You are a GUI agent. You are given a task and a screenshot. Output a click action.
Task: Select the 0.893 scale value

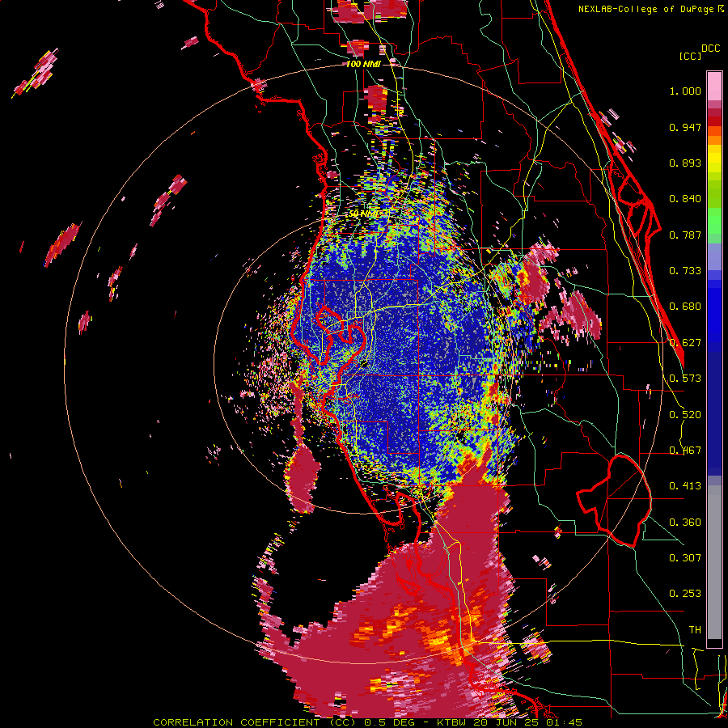pyautogui.click(x=685, y=163)
